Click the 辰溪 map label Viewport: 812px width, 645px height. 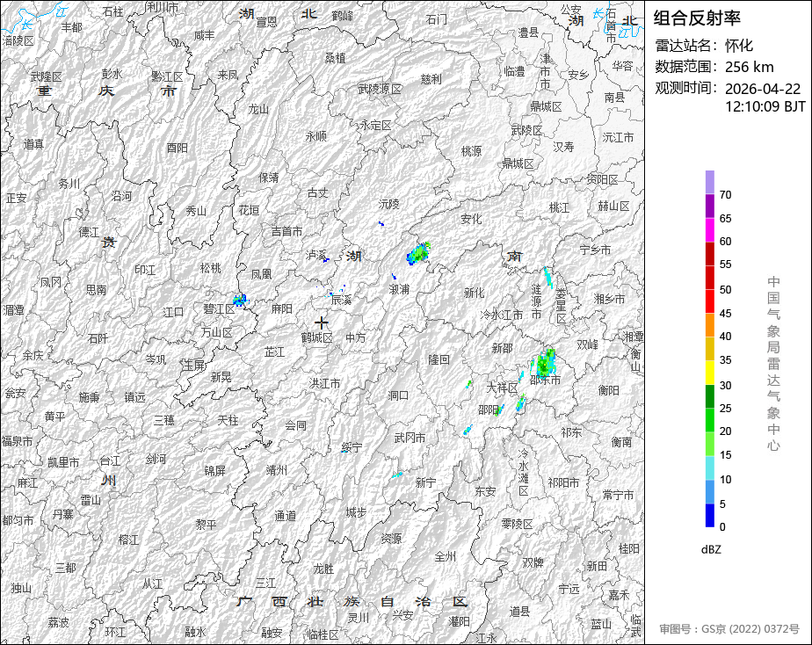[341, 301]
